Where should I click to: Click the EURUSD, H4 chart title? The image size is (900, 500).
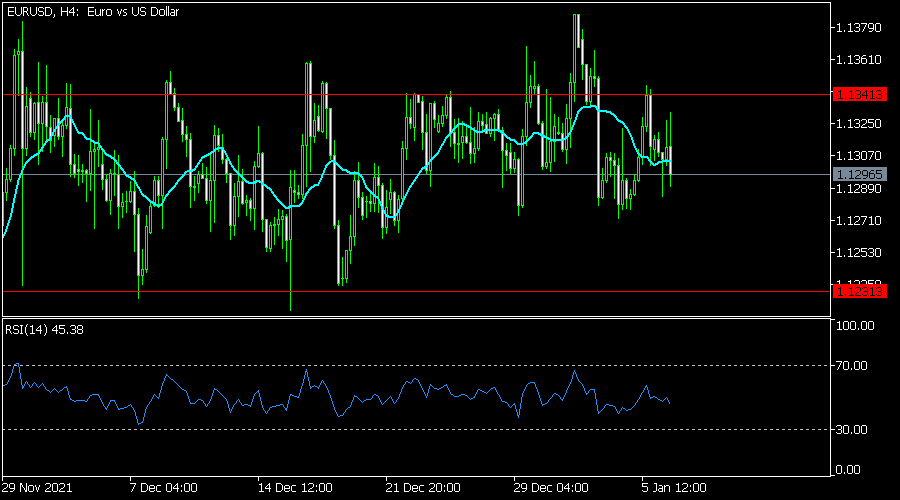(x=93, y=11)
